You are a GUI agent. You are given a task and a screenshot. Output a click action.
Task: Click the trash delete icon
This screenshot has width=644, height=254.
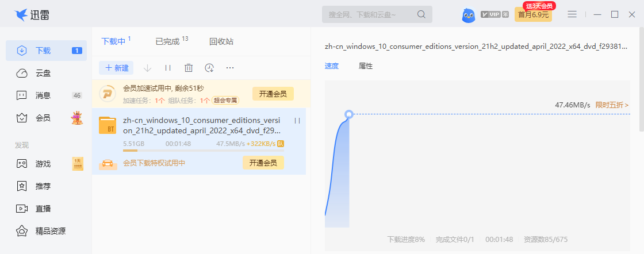pos(189,68)
